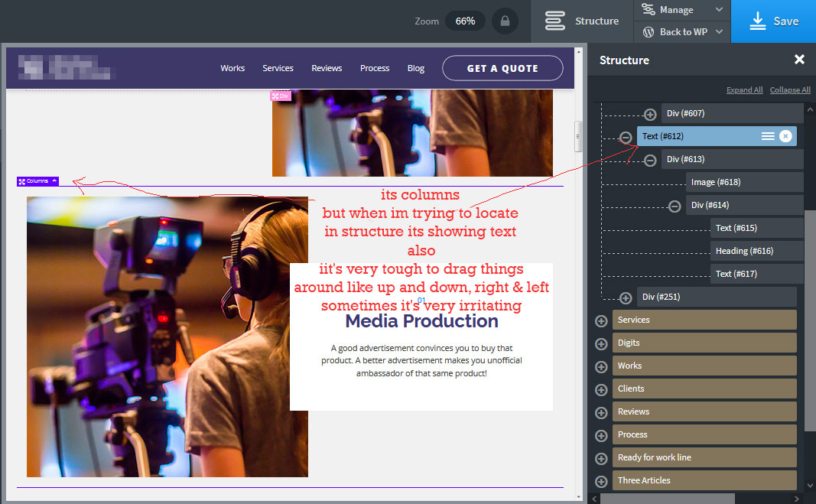Select Text (#617) in structure tree
The width and height of the screenshot is (816, 504).
(756, 273)
